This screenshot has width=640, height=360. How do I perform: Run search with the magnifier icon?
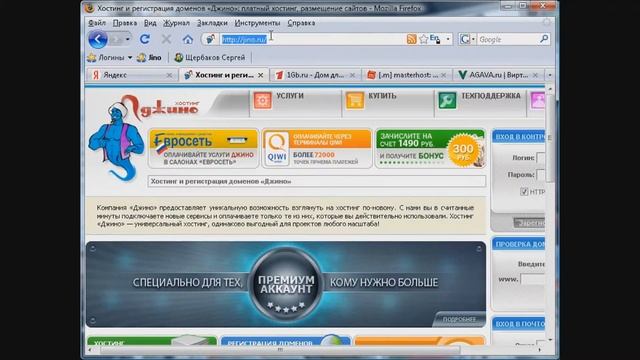(544, 39)
